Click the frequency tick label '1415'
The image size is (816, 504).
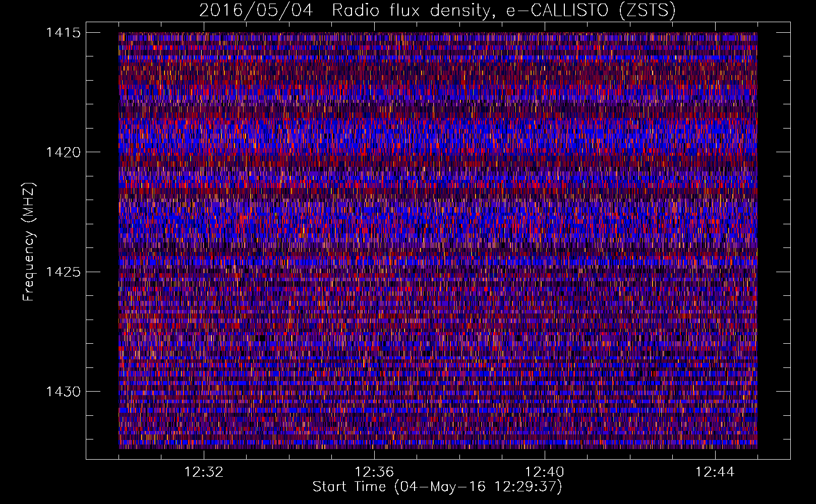[63, 33]
